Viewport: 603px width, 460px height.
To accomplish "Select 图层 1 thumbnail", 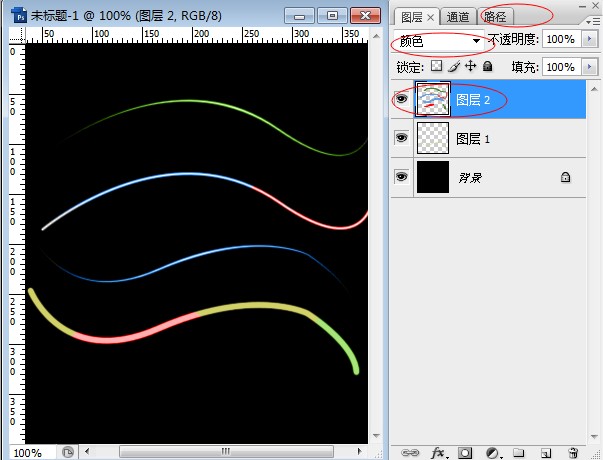I will point(433,138).
